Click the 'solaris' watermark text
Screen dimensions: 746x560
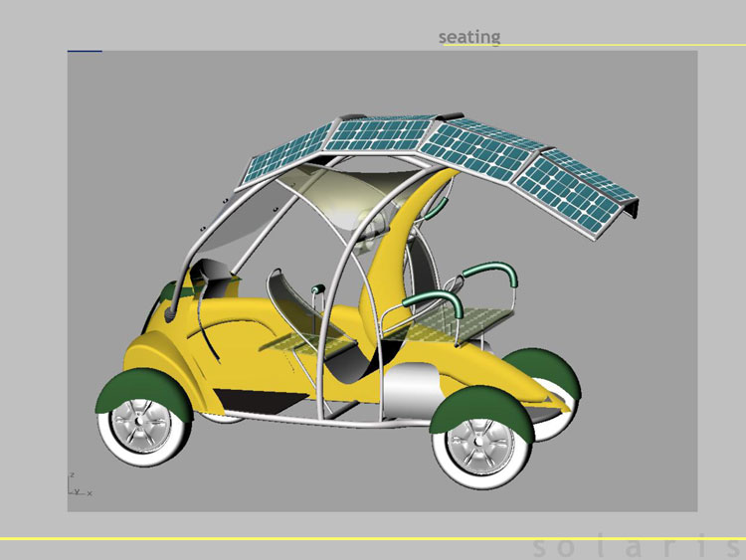[x=637, y=548]
